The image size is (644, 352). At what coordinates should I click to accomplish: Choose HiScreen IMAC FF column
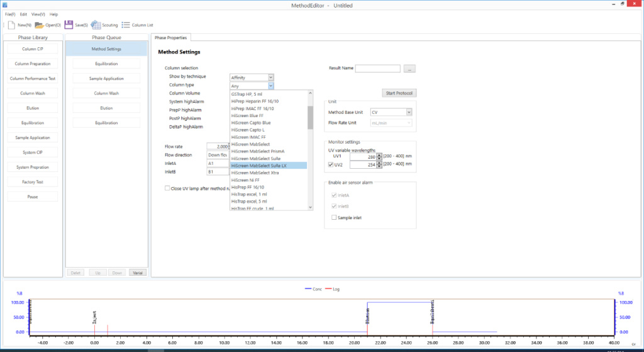click(x=269, y=137)
